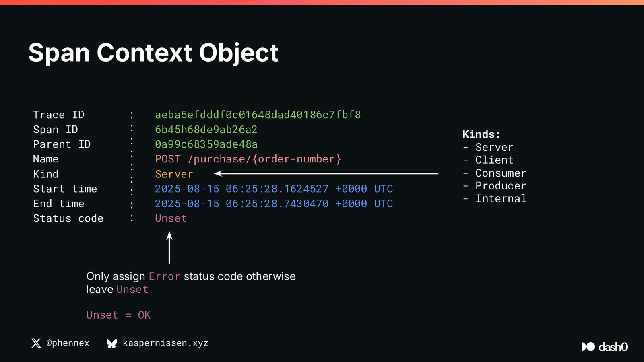Click the Internal entry in Kinds list

(x=501, y=199)
